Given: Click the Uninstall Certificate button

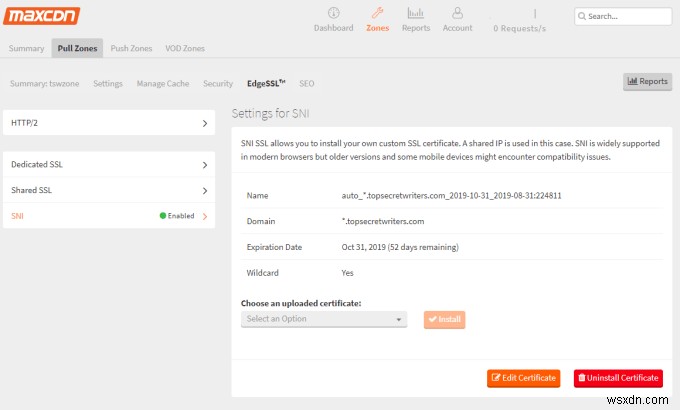Looking at the screenshot, I should coord(617,378).
